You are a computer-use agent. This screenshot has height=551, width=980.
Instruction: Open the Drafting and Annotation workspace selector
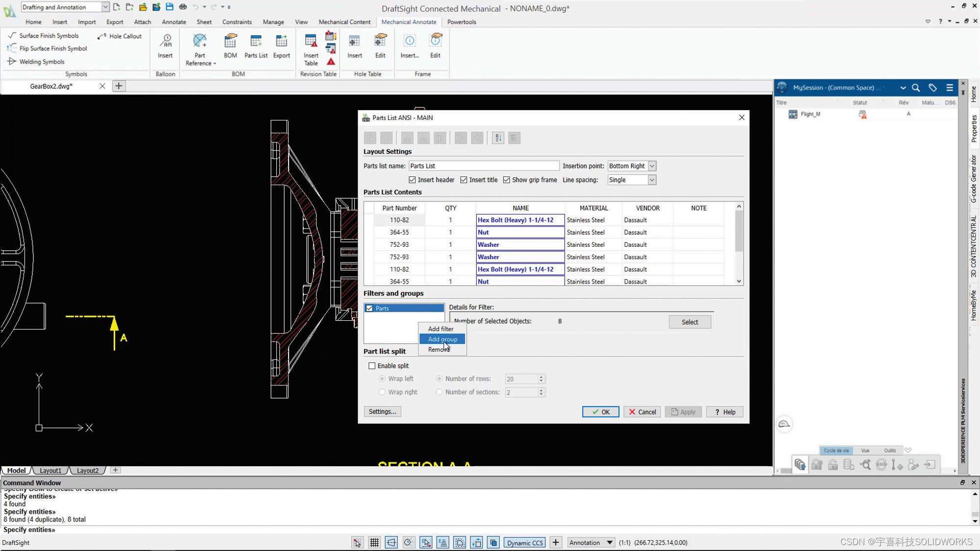click(x=104, y=6)
